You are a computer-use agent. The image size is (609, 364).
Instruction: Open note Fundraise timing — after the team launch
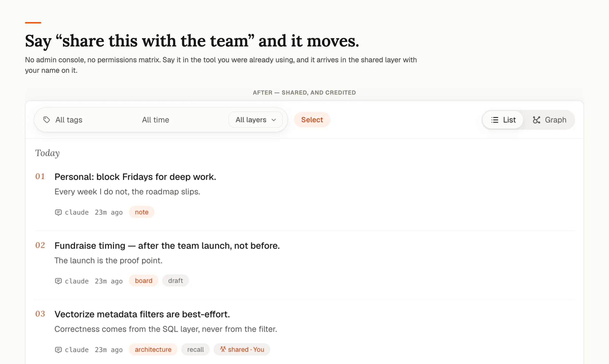pyautogui.click(x=167, y=245)
